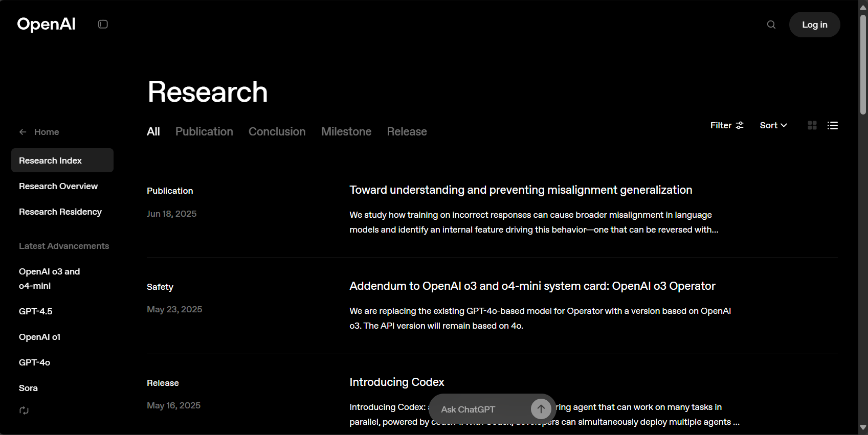The width and height of the screenshot is (868, 435).
Task: Go back to Home in sidebar
Action: (x=39, y=132)
